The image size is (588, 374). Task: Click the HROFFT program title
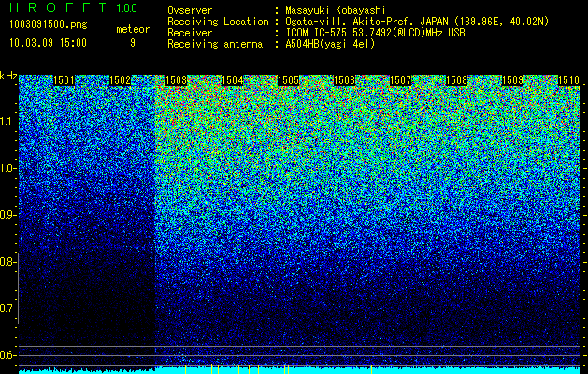point(59,7)
